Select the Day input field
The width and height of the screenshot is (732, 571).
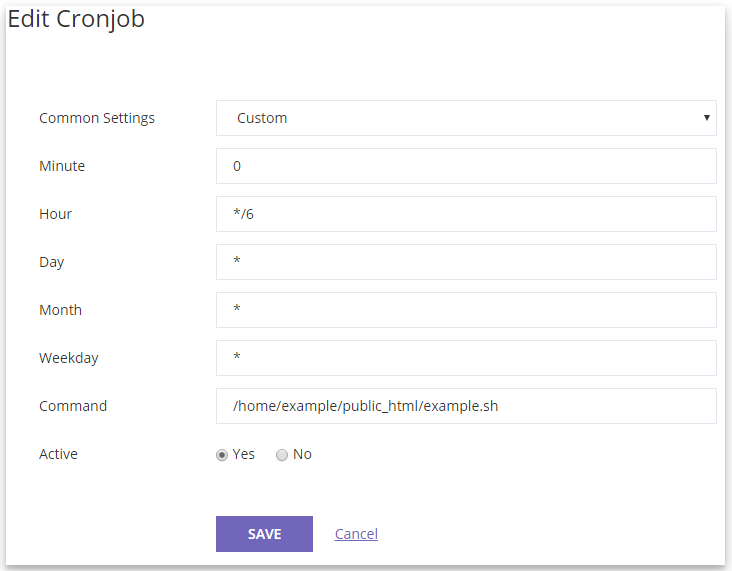466,262
